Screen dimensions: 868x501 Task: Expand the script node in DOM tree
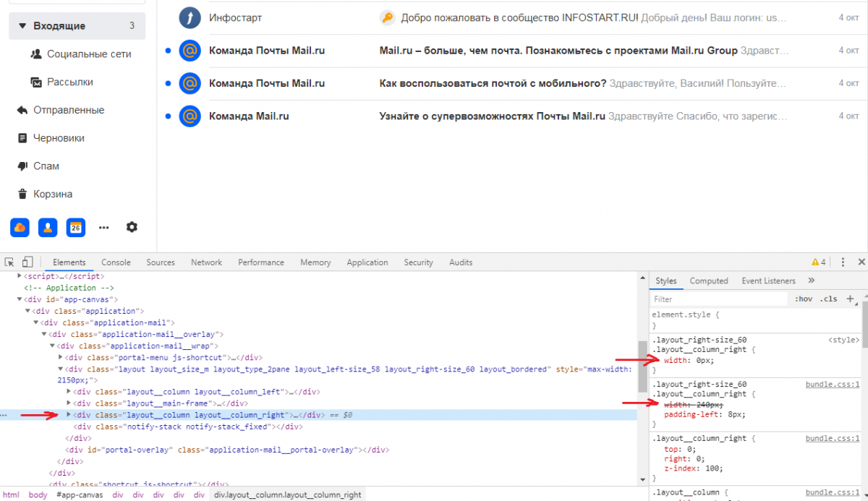[20, 276]
